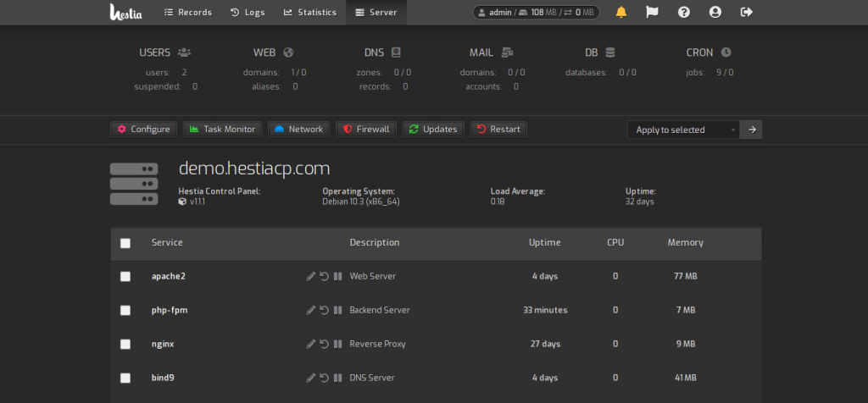Go to the USERS overview section
868x403 pixels.
165,52
